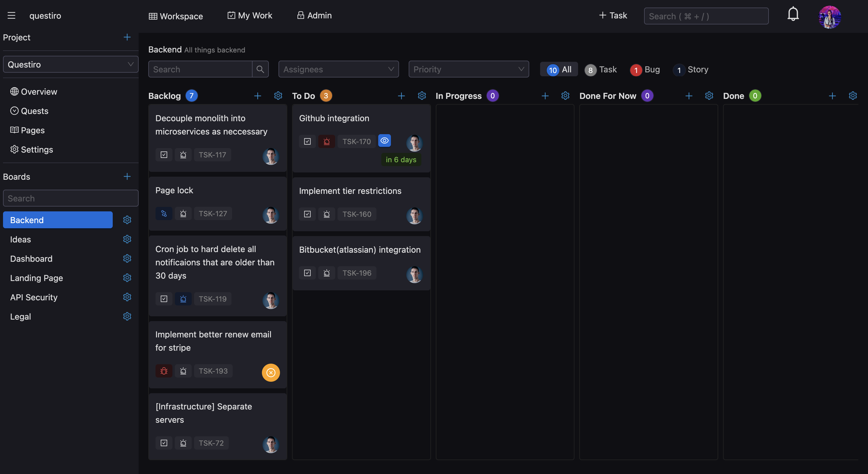Open the notifications bell
868x474 pixels.
(793, 14)
